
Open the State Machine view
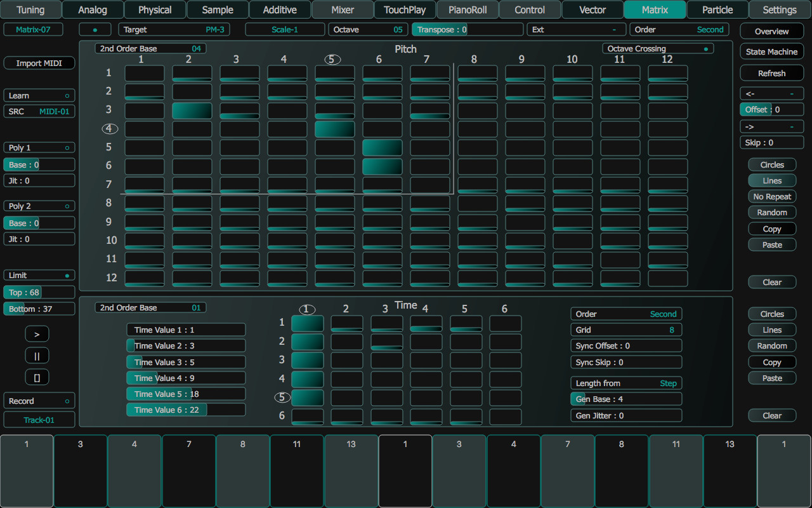coord(771,51)
